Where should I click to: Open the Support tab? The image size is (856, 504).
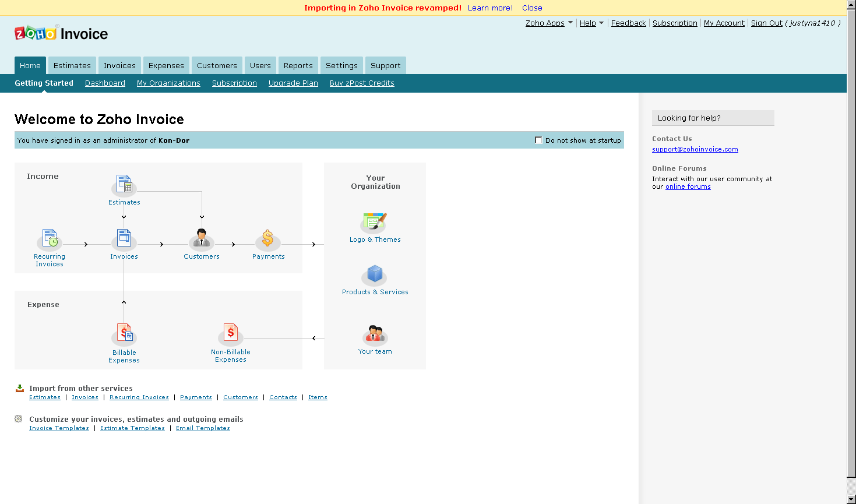(386, 65)
